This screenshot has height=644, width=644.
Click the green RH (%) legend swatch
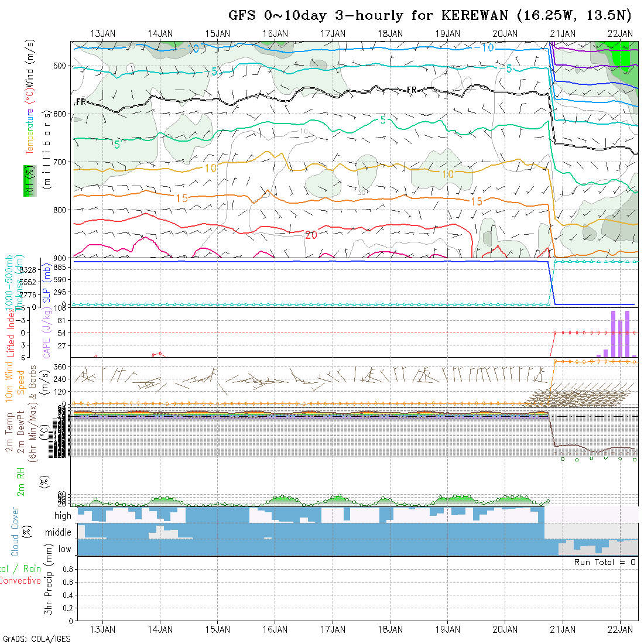click(28, 180)
